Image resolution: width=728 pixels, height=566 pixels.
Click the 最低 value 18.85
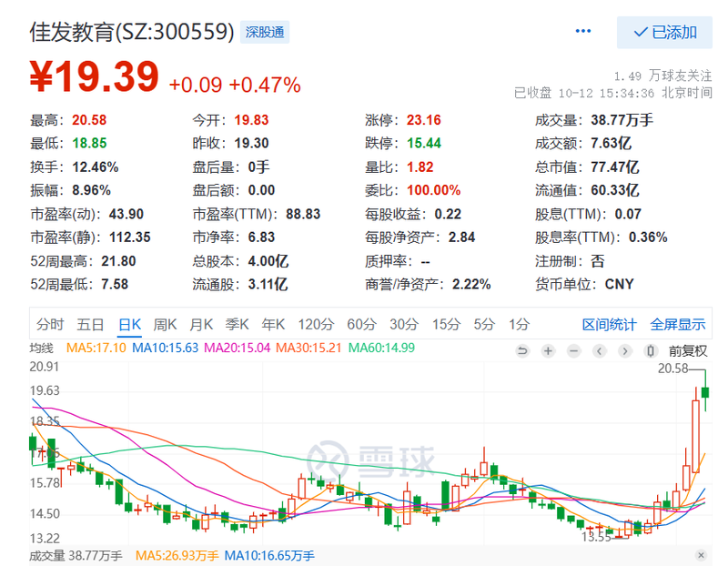(89, 143)
